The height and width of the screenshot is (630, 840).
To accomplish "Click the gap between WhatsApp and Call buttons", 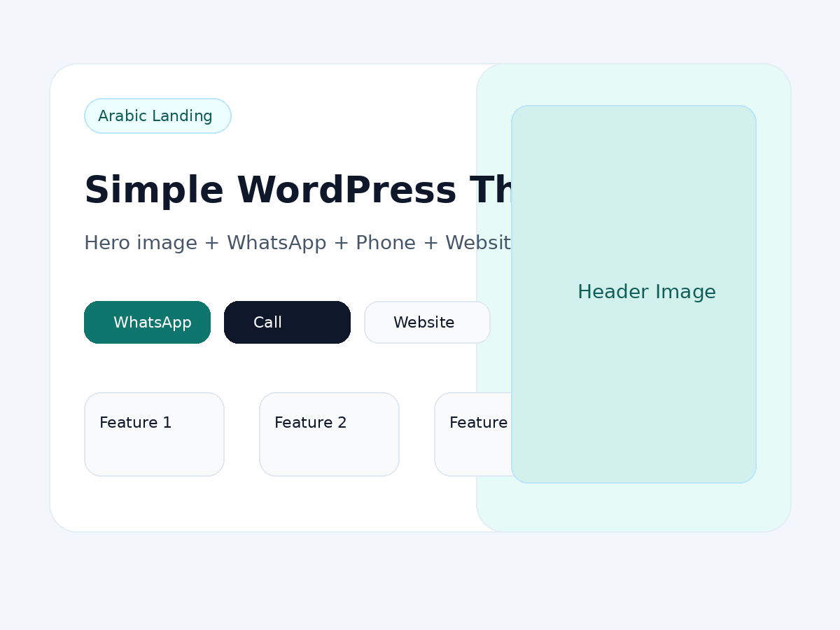I will [217, 323].
